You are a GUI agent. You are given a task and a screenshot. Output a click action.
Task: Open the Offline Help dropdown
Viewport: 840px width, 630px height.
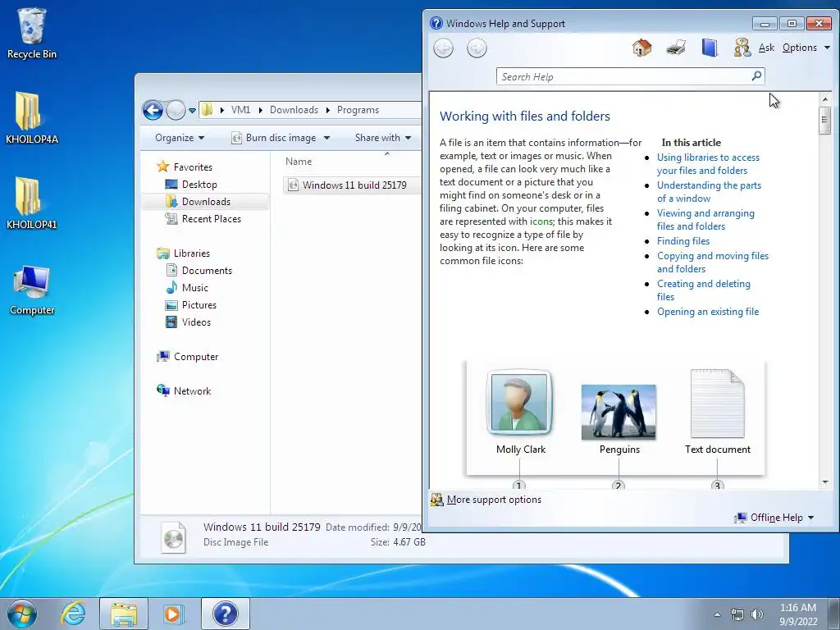click(x=774, y=518)
